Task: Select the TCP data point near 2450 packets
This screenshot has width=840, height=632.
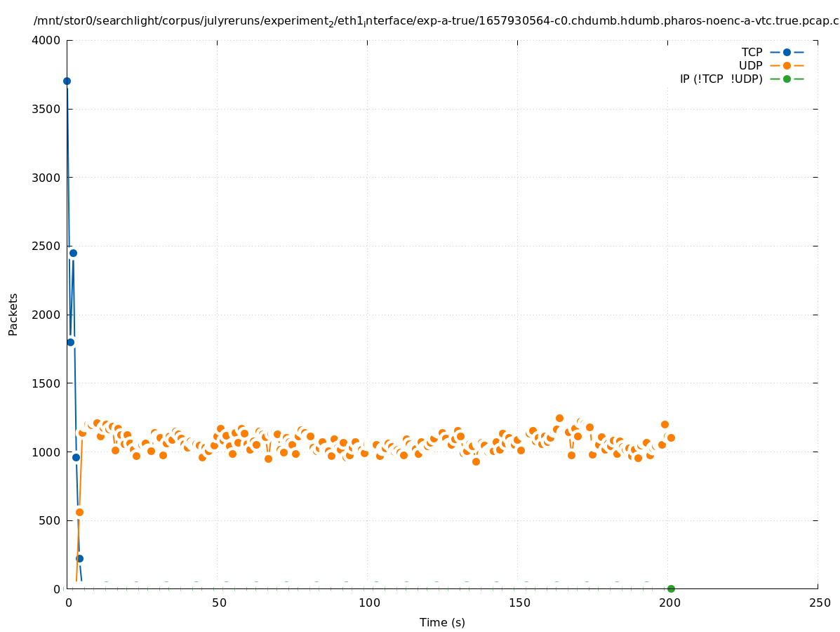Action: coord(73,253)
